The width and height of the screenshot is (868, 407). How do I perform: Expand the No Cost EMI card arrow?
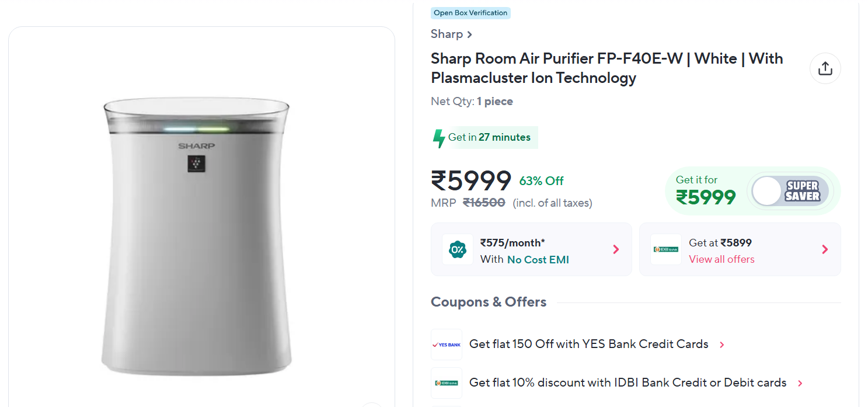coord(616,250)
